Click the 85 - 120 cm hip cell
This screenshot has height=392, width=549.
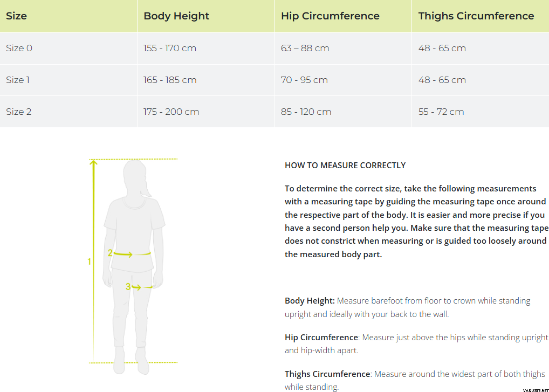tap(306, 112)
